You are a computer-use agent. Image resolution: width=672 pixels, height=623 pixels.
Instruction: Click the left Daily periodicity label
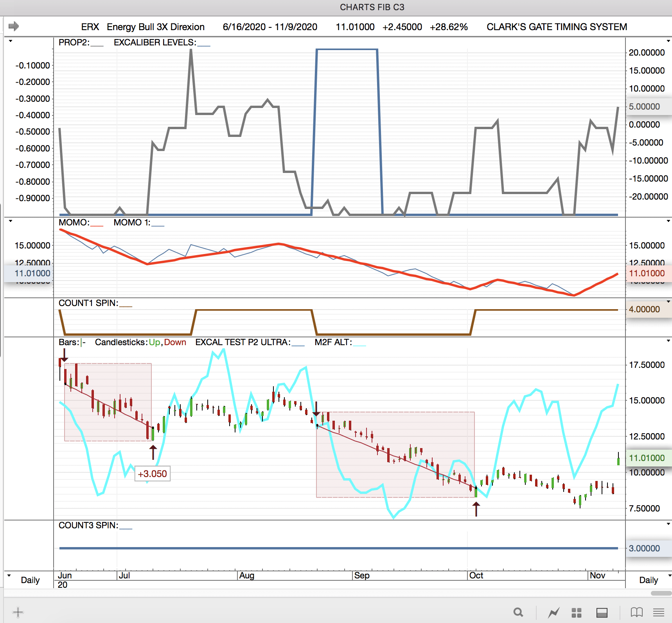[x=30, y=580]
